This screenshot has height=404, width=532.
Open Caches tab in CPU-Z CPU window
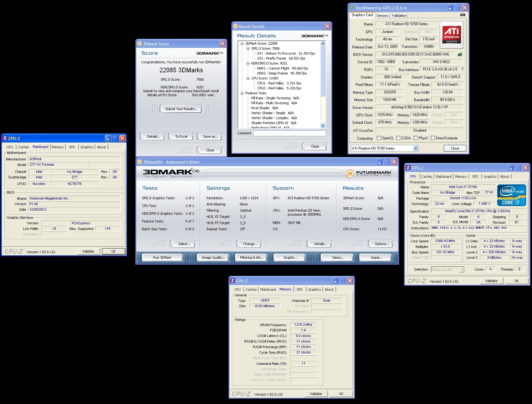tap(426, 177)
